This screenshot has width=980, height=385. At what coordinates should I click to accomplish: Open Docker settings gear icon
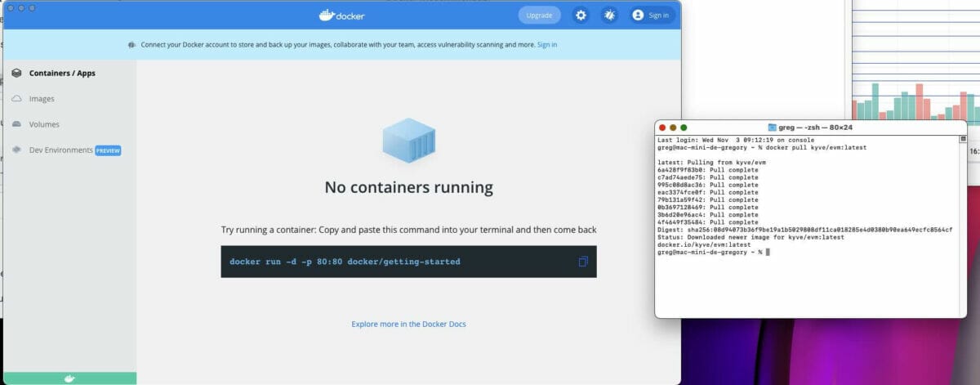click(x=581, y=15)
